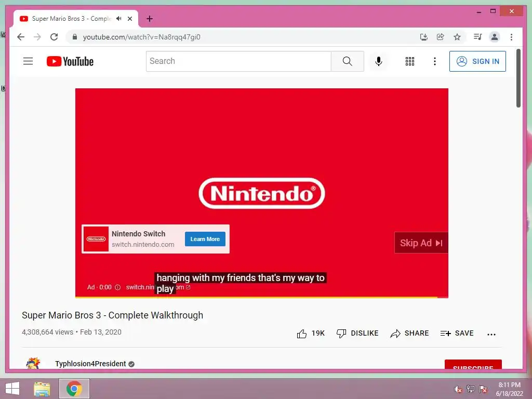Click the Nintendo logo in the ad

(x=262, y=193)
